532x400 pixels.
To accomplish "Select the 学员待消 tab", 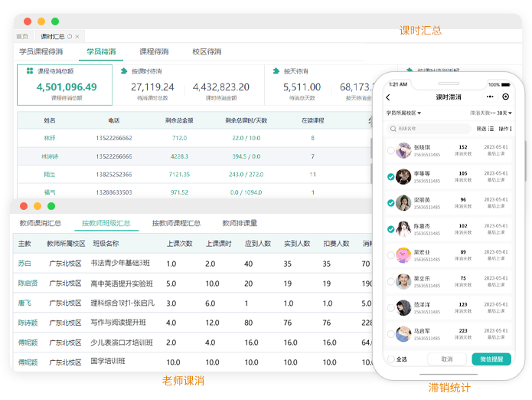I will click(x=101, y=51).
